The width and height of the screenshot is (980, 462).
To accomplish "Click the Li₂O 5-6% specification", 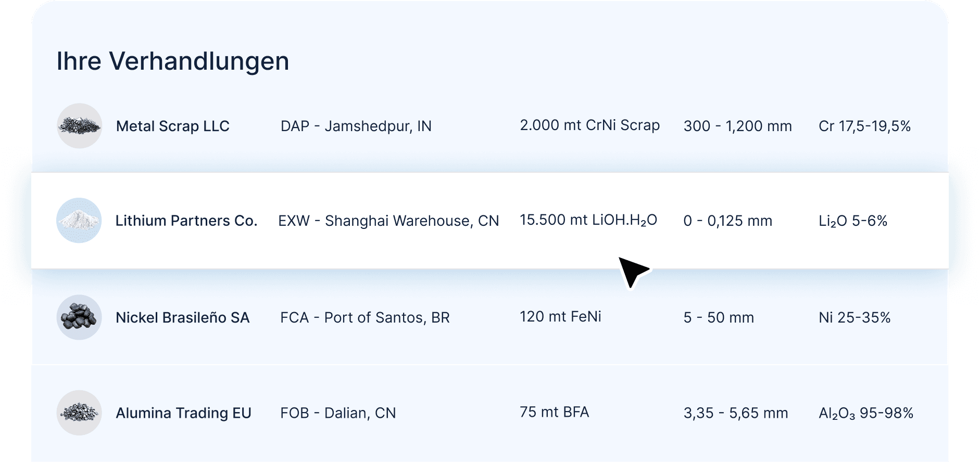I will [x=852, y=221].
